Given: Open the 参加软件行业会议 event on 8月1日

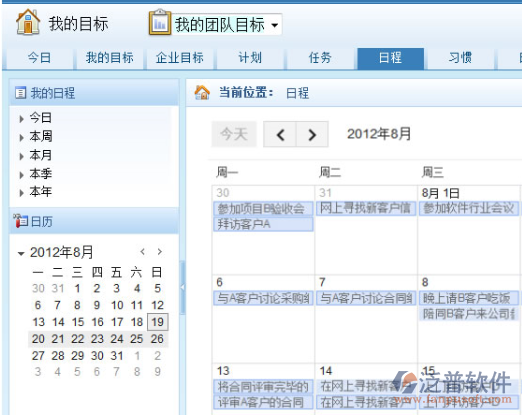Looking at the screenshot, I should 469,208.
